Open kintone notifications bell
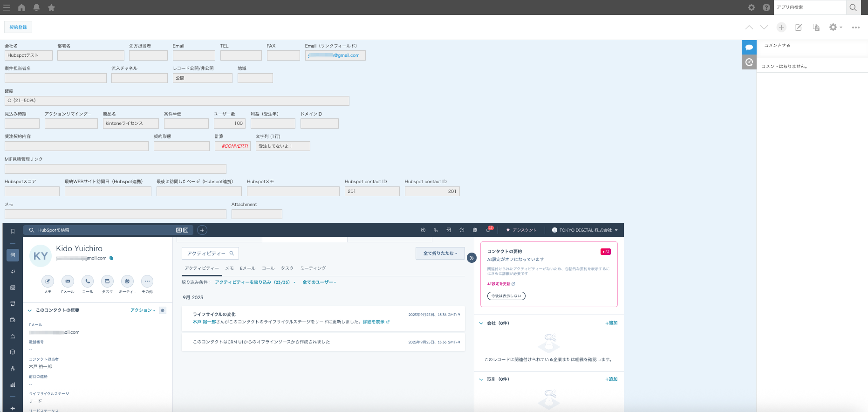Screen dimensions: 868x412 36,7
